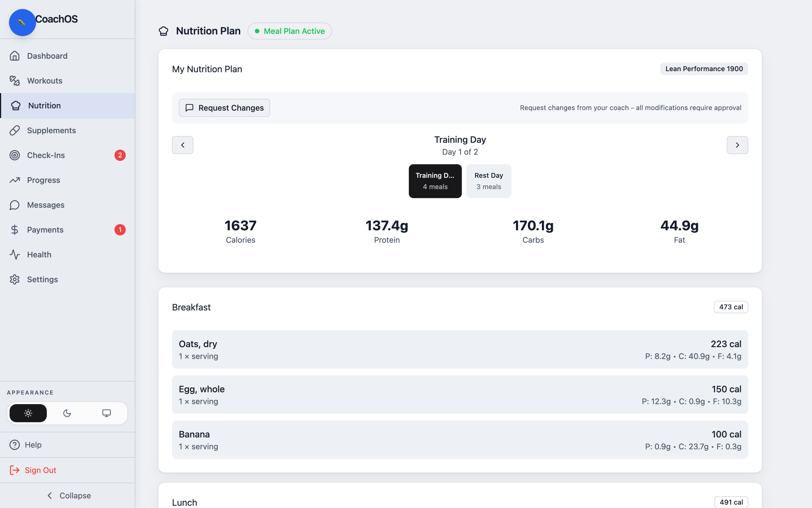Click the Request Changes button
This screenshot has height=508, width=812.
[224, 108]
